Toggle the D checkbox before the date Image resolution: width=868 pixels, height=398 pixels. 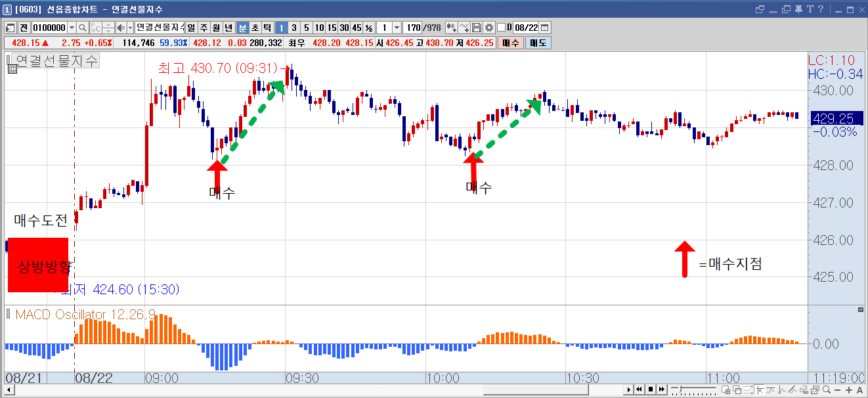pyautogui.click(x=502, y=28)
